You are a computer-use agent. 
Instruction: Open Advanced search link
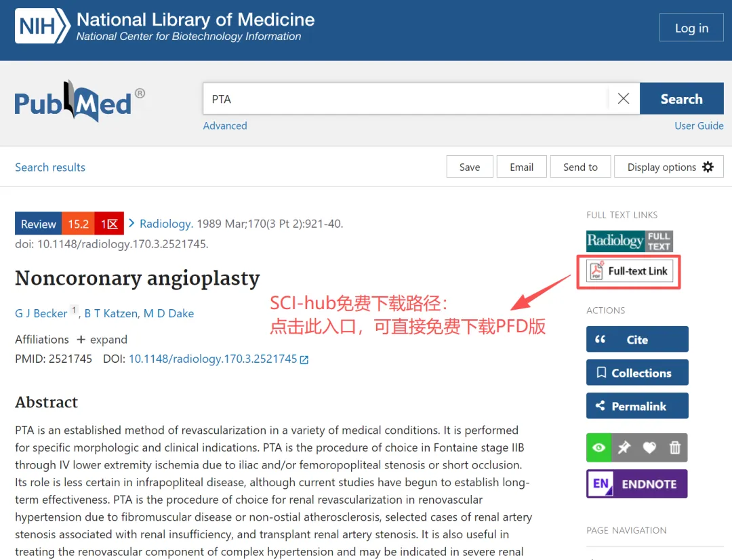225,125
